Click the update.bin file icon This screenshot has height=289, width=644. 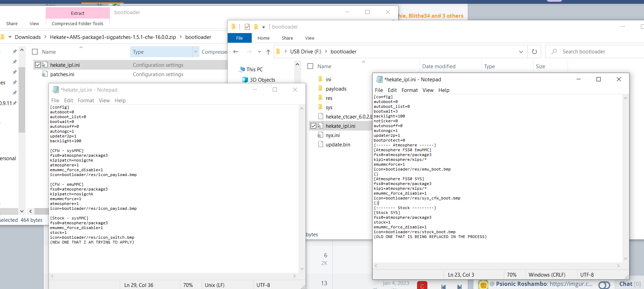coord(321,144)
